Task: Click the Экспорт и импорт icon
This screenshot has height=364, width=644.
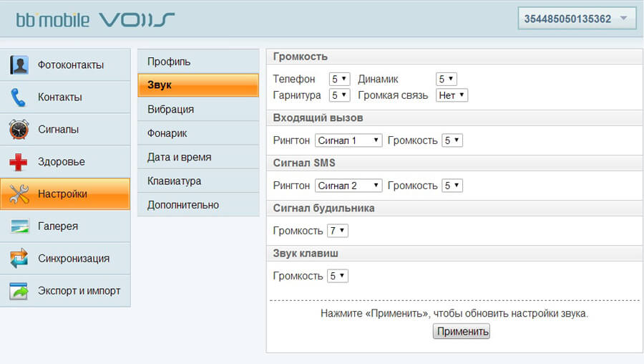Action: tap(19, 291)
